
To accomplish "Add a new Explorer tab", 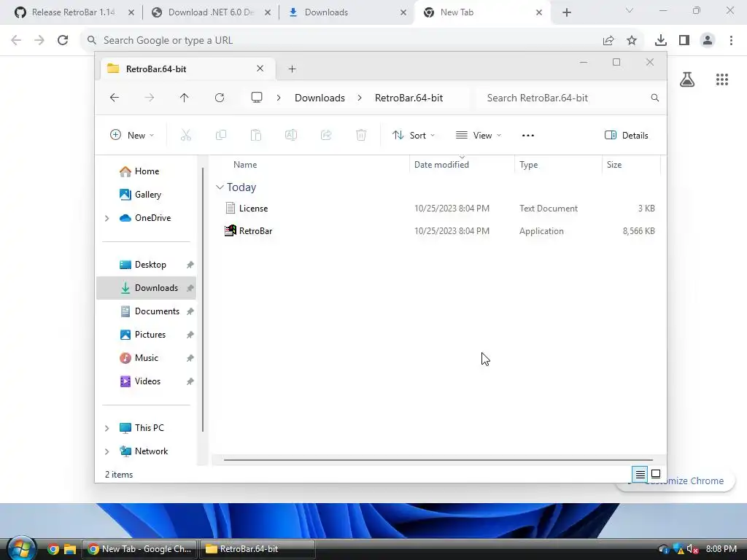I will pos(292,69).
